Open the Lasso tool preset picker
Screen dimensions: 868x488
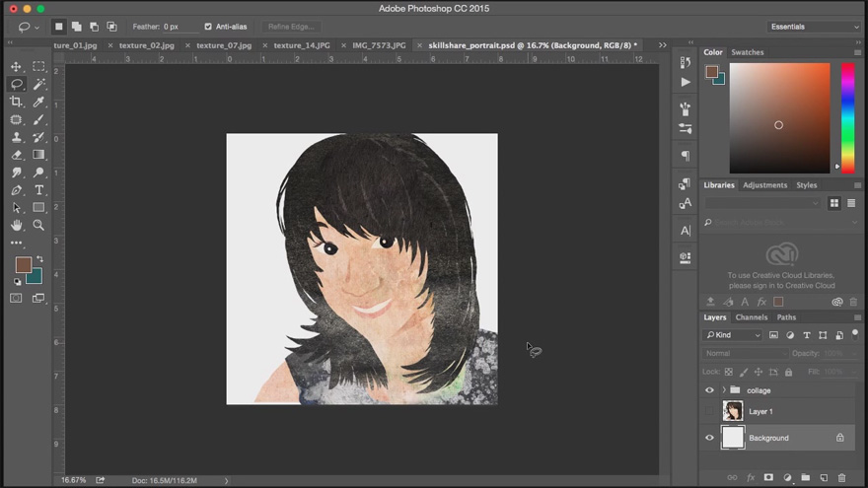29,27
